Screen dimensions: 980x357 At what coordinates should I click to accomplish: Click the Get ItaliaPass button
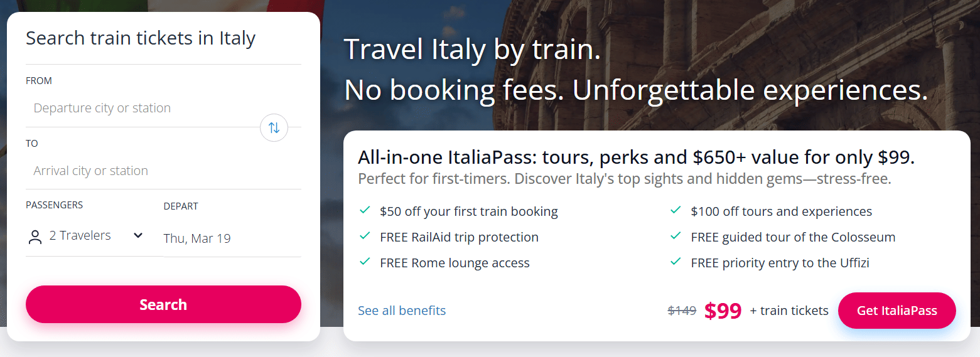point(897,311)
